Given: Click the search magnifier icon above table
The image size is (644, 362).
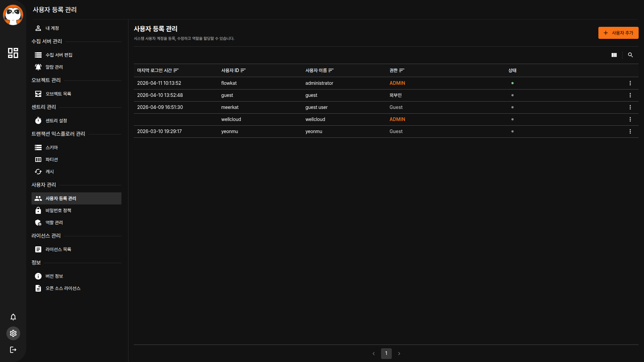Looking at the screenshot, I should tap(630, 55).
